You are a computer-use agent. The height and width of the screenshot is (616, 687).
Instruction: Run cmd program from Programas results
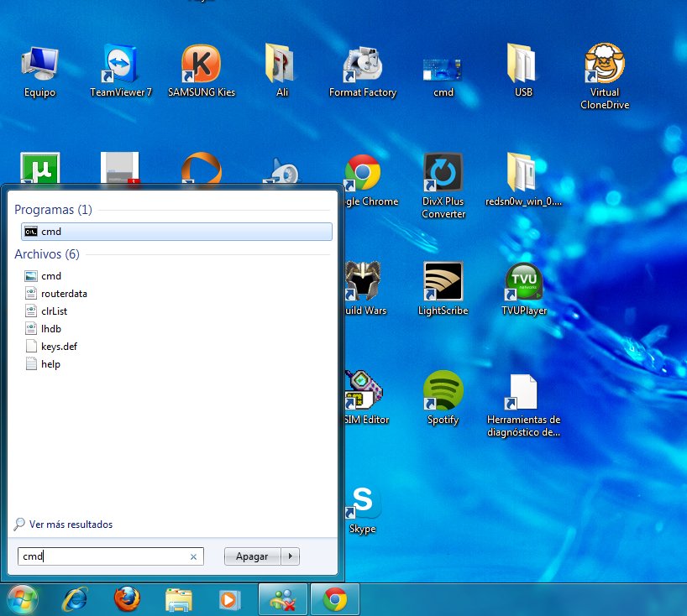pos(176,232)
